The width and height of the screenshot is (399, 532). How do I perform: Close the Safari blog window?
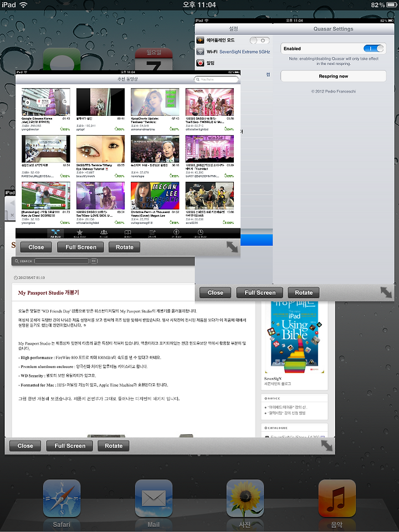click(25, 446)
